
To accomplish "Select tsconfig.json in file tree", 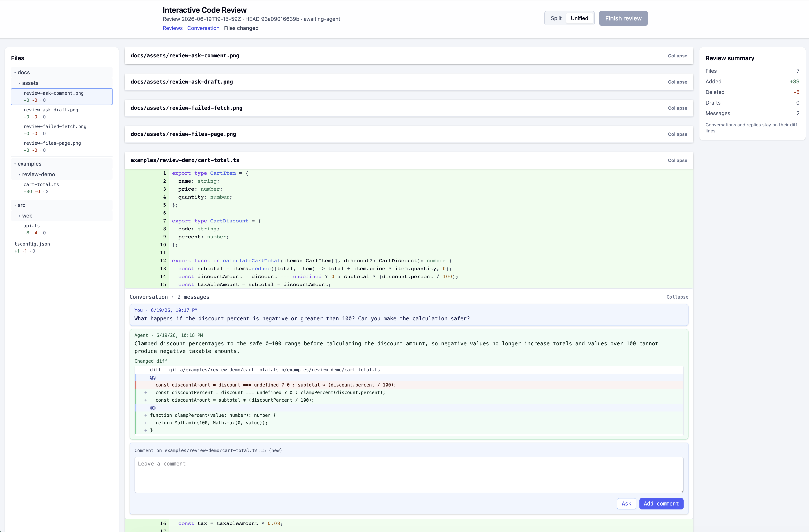I will tap(62, 247).
